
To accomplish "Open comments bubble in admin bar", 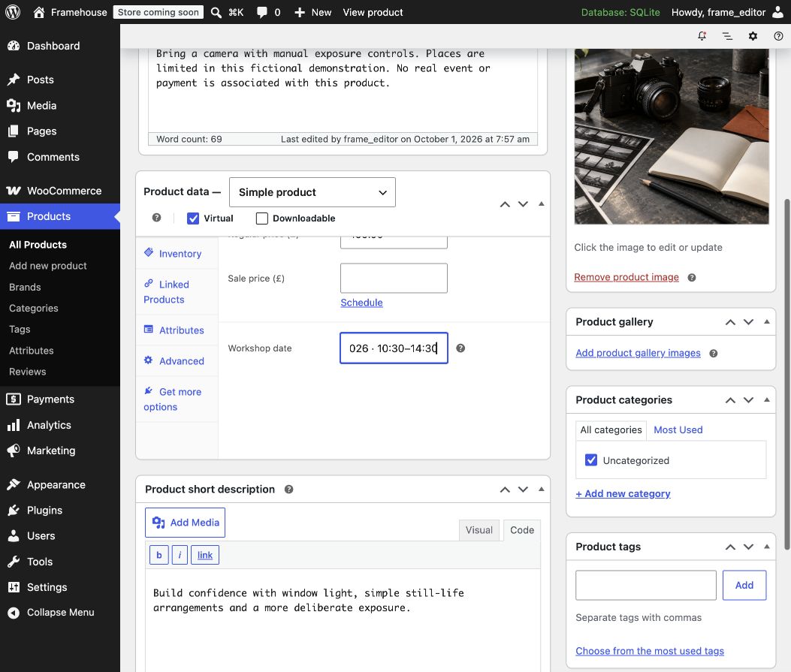I will (x=262, y=12).
